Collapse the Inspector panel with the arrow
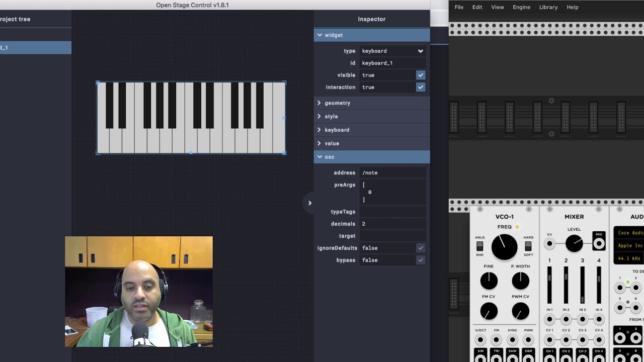Viewport: 644px width, 362px height. tap(310, 203)
